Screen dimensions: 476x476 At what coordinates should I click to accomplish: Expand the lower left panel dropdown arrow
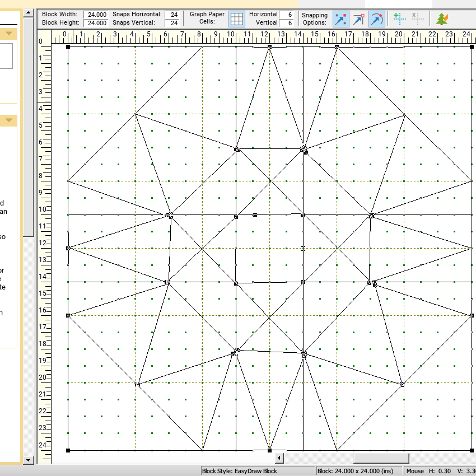(10, 120)
